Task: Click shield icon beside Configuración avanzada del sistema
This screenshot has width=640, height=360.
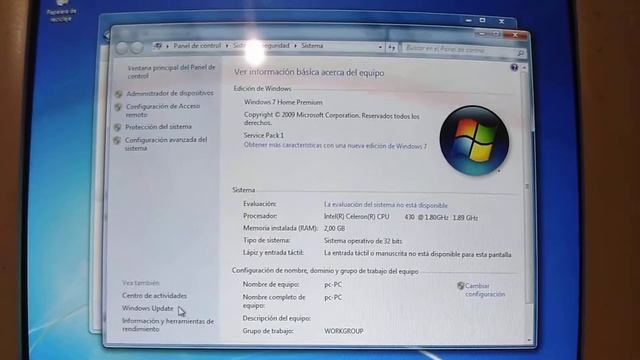Action: tap(117, 140)
